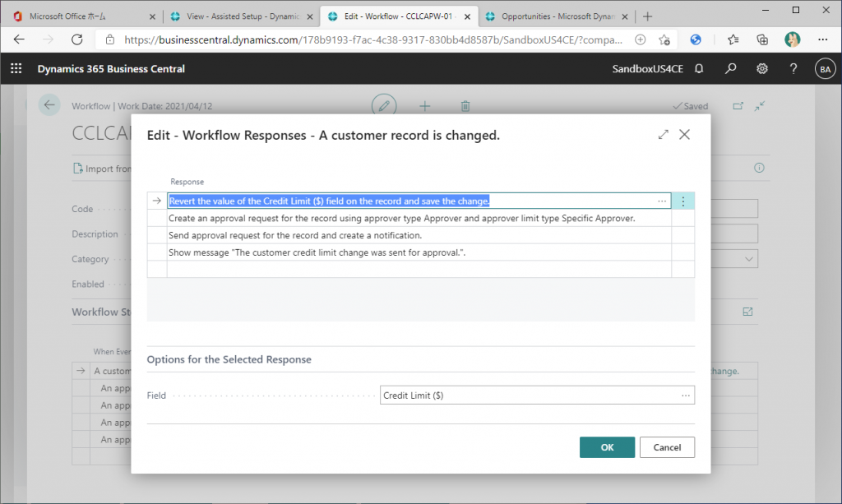Screen dimensions: 842x504
Task: Click the Options for the Selected Response heading
Action: 229,359
